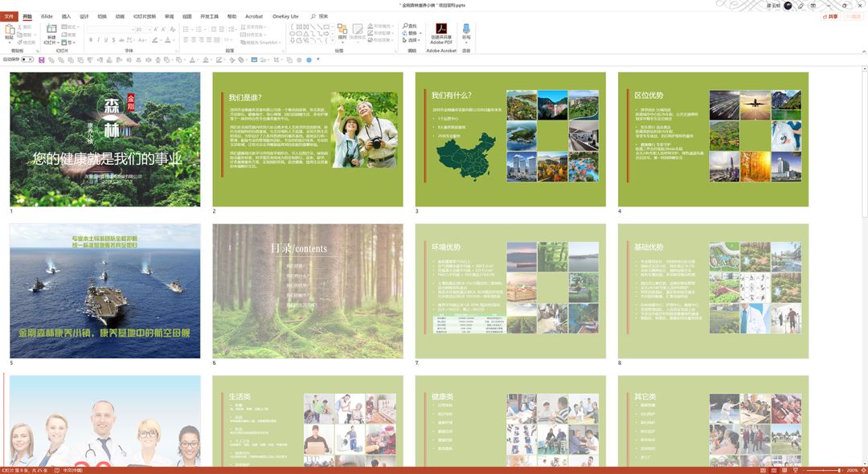868x474 pixels.
Task: Collapse the ribbon with the chevron
Action: click(863, 51)
